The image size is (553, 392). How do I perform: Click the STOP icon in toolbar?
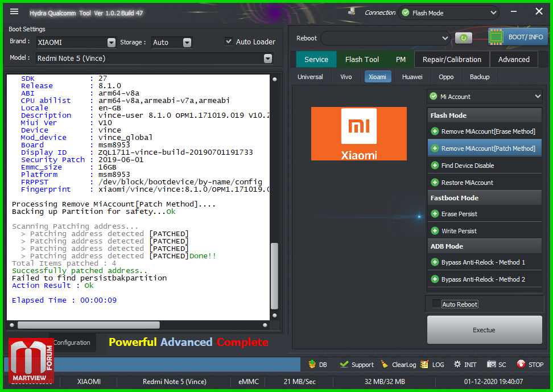click(x=521, y=365)
